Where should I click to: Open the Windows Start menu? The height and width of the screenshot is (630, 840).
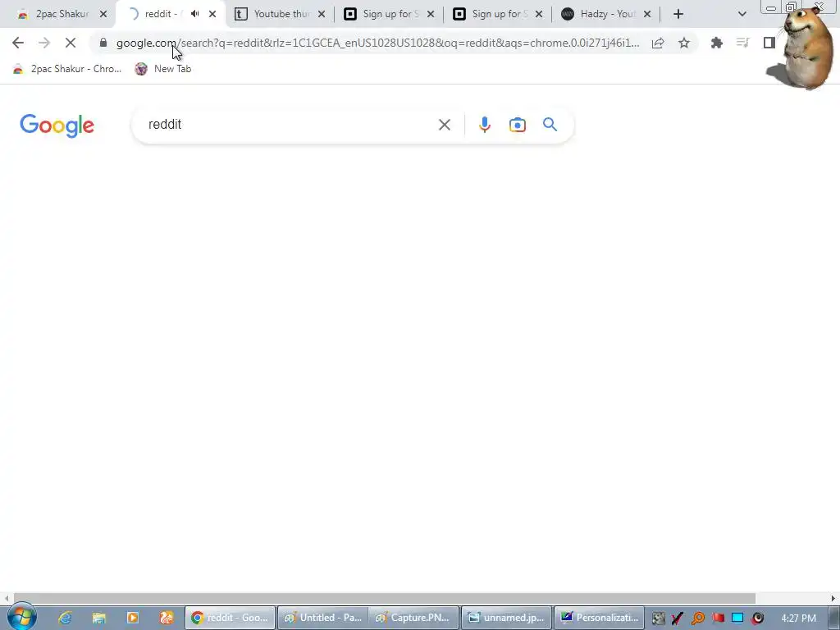(21, 618)
